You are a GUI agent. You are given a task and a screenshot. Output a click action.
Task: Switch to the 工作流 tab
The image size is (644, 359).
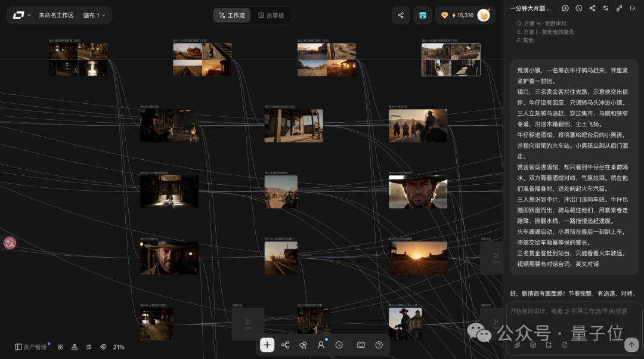tap(232, 15)
